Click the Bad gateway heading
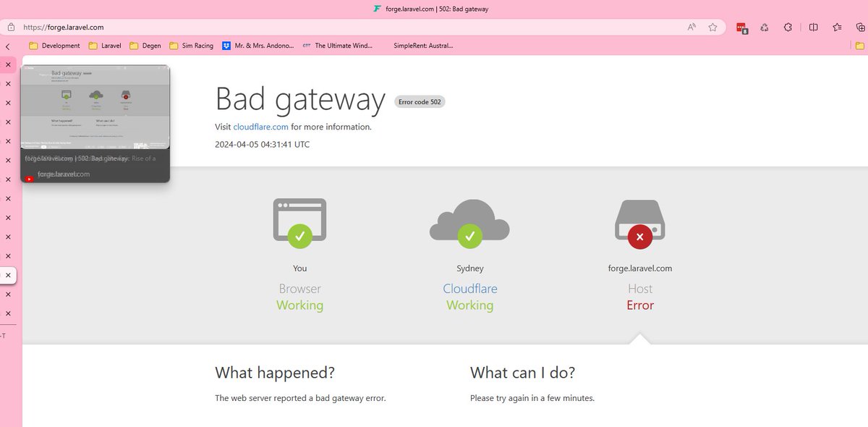The width and height of the screenshot is (868, 427). (300, 100)
